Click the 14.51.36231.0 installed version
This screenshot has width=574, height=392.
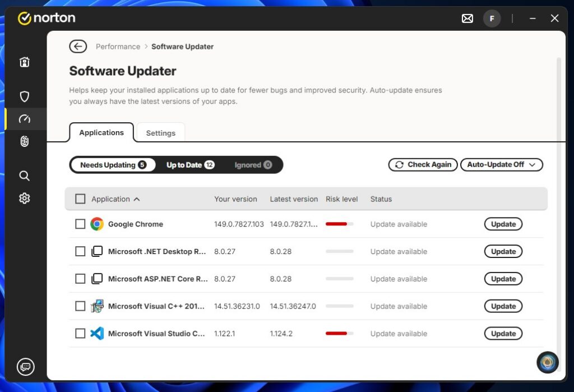pyautogui.click(x=237, y=306)
